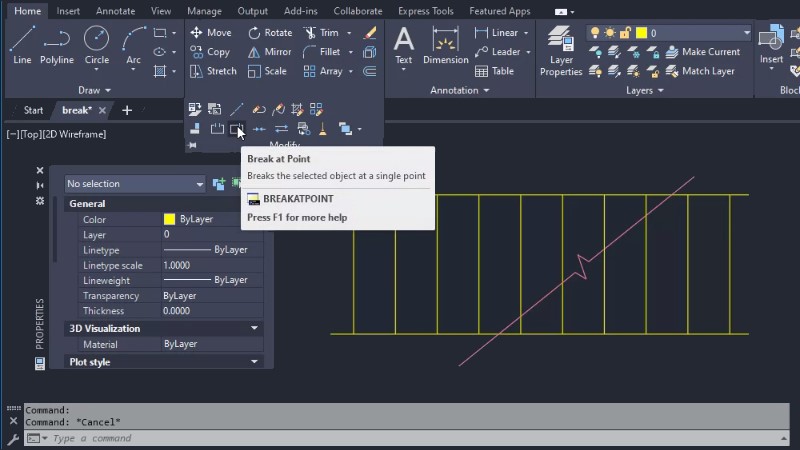800x450 pixels.
Task: Click the Hatch tool icon
Action: pyautogui.click(x=160, y=71)
